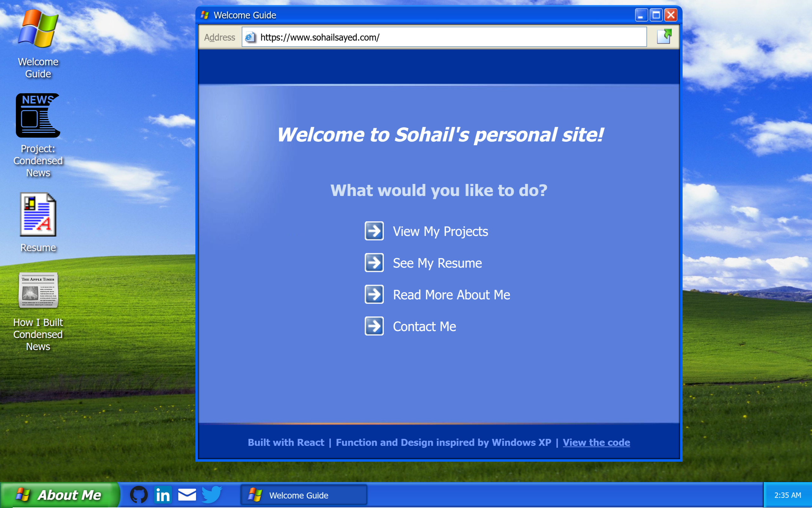Click the email envelope icon in taskbar
The width and height of the screenshot is (812, 508).
(x=187, y=495)
